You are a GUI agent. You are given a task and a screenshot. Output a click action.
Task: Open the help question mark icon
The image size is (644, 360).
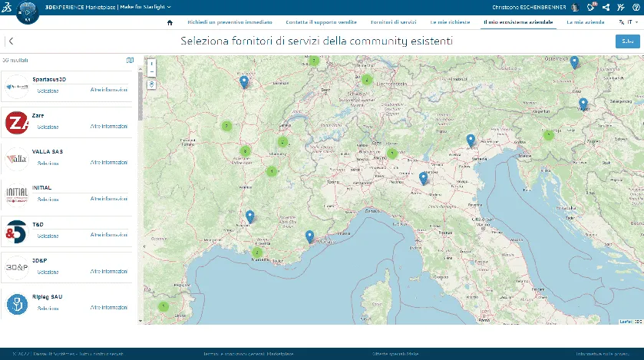(636, 8)
